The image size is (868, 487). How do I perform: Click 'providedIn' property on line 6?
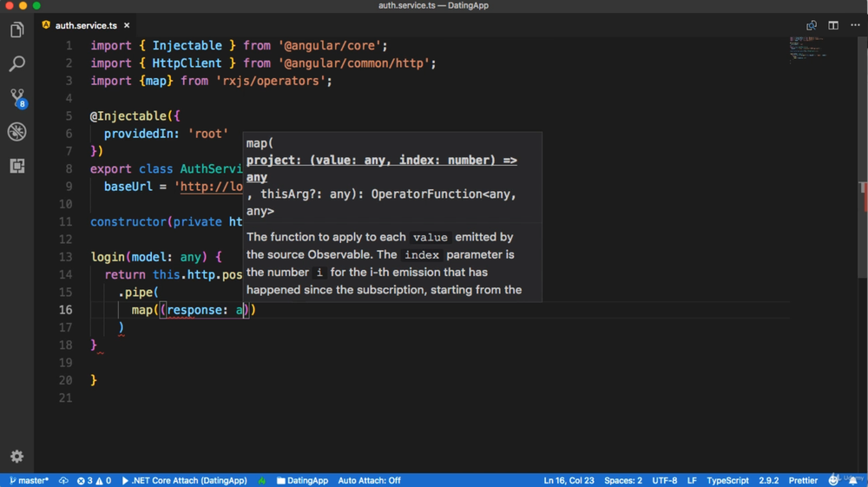[x=138, y=134]
